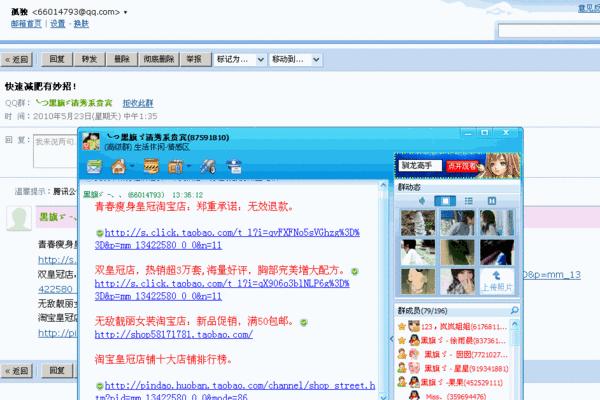The height and width of the screenshot is (400, 600).
Task: Expand the group home icon dropdown arrow
Action: pos(132,167)
